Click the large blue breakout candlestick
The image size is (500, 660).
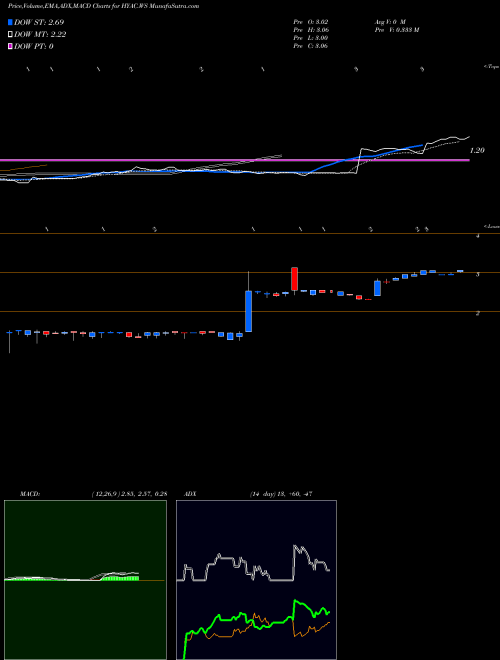pyautogui.click(x=249, y=311)
